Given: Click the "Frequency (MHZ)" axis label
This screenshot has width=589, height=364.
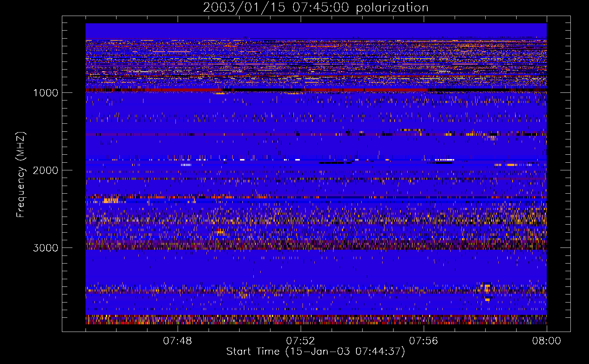Looking at the screenshot, I should tap(21, 175).
